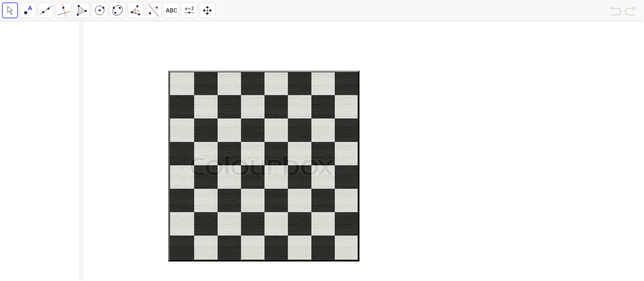Screen dimensions: 644x281
Task: Select the Perpendicular Line tool
Action: point(64,10)
